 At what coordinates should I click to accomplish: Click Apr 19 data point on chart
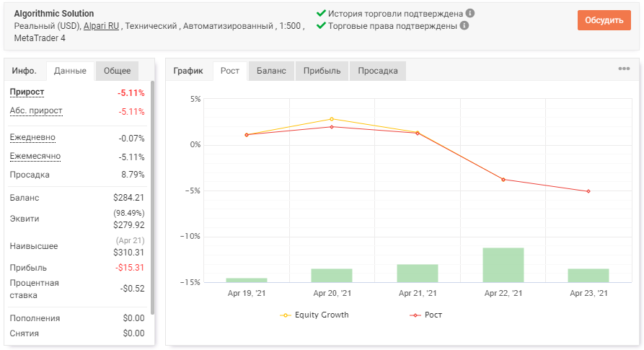pyautogui.click(x=247, y=135)
